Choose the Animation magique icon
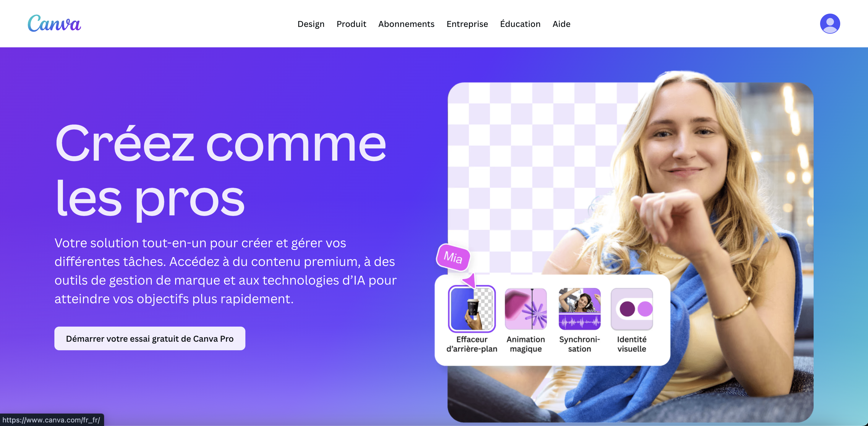Image resolution: width=868 pixels, height=426 pixels. (x=526, y=309)
